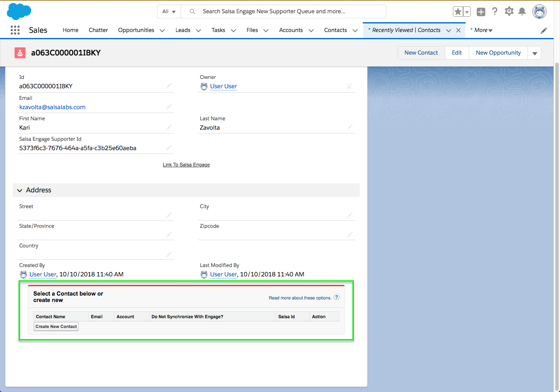Open the user avatar profile menu
Screen dimensions: 560x392
(x=540, y=12)
